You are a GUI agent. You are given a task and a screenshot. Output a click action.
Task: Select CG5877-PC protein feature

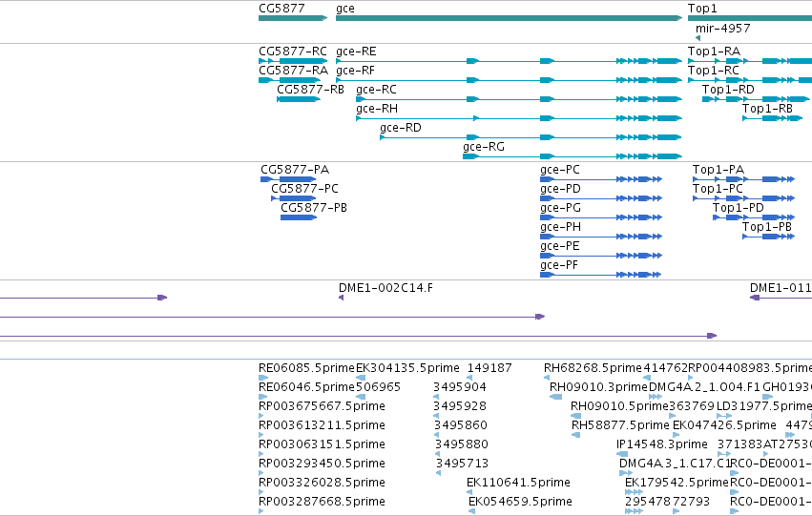[294, 198]
